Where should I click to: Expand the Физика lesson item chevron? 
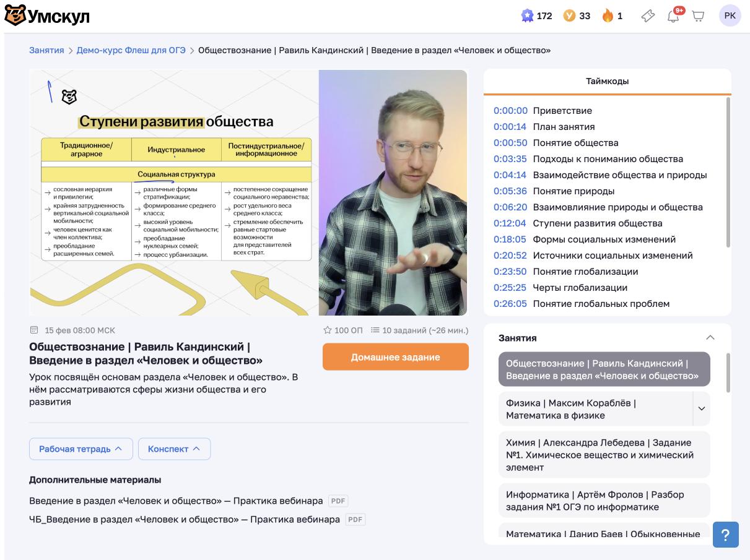pyautogui.click(x=702, y=408)
